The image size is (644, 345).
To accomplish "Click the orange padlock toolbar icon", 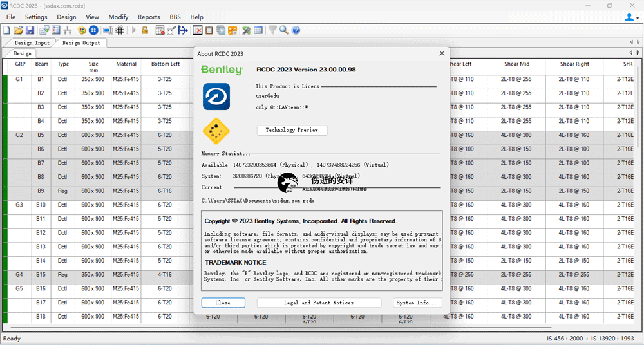I will click(145, 30).
